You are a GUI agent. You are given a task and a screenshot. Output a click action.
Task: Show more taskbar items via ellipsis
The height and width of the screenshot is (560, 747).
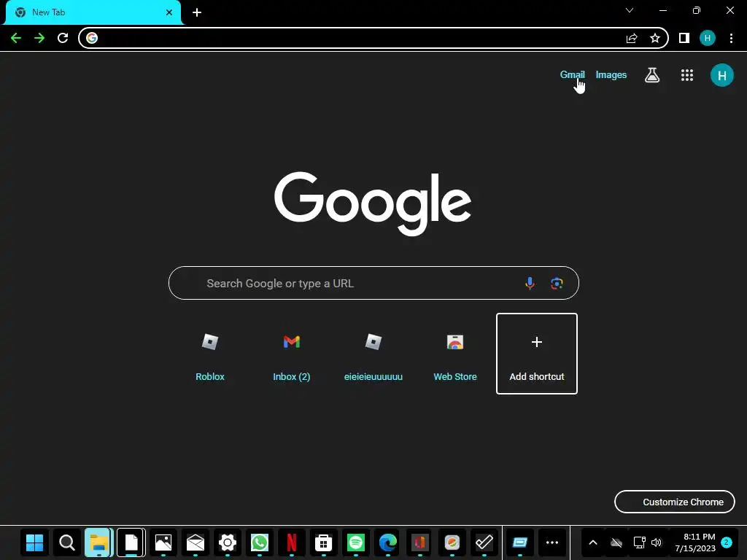552,542
